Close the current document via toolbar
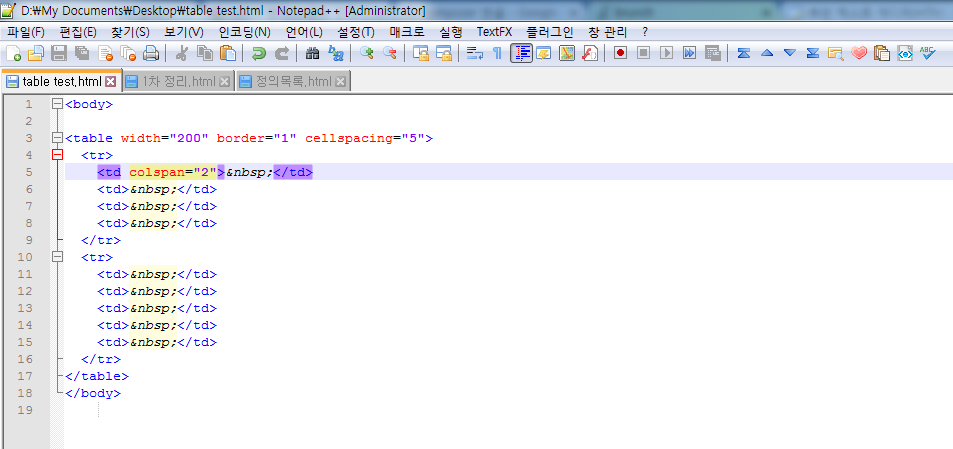The image size is (953, 449). (x=105, y=53)
